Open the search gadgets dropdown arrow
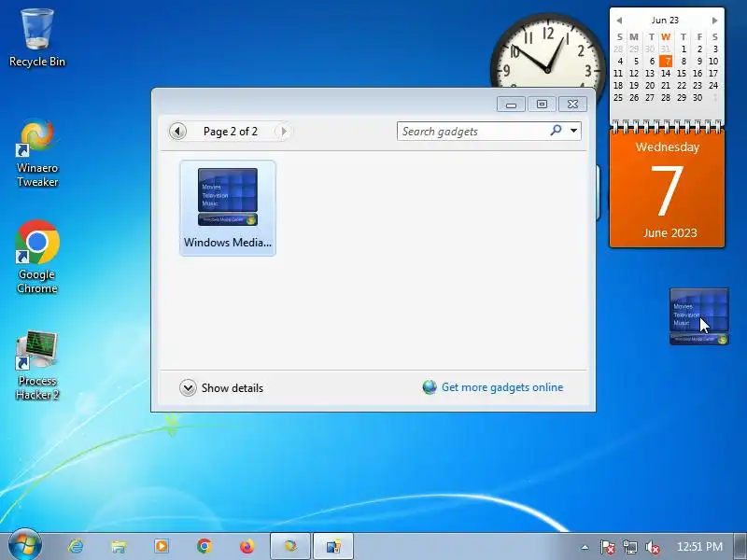The width and height of the screenshot is (747, 560). (x=574, y=131)
